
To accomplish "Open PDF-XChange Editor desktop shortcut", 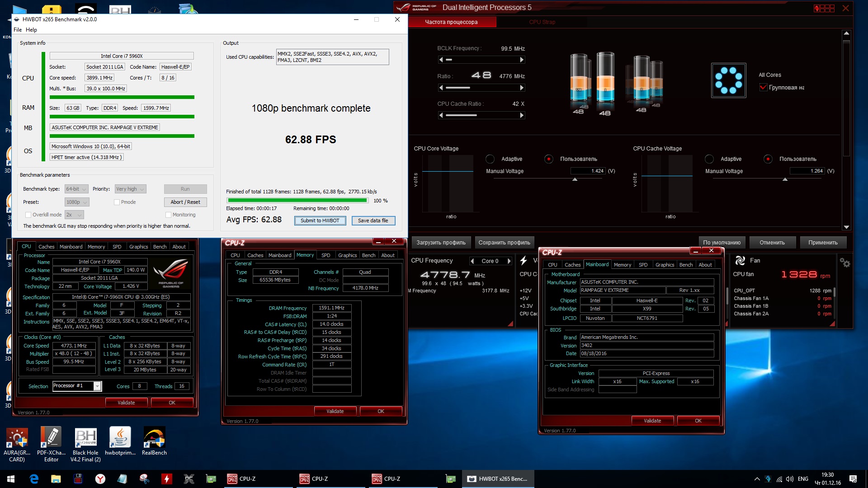I will [x=51, y=444].
